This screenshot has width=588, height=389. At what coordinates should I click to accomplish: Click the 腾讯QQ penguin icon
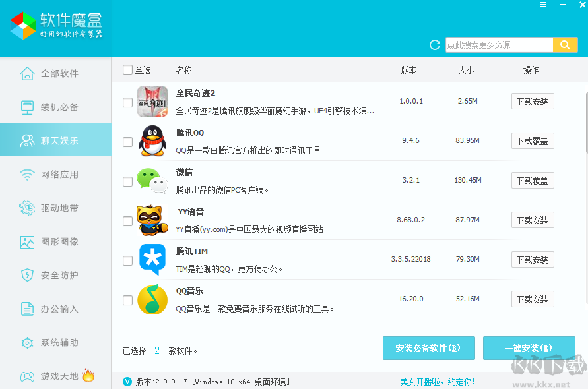pos(152,141)
